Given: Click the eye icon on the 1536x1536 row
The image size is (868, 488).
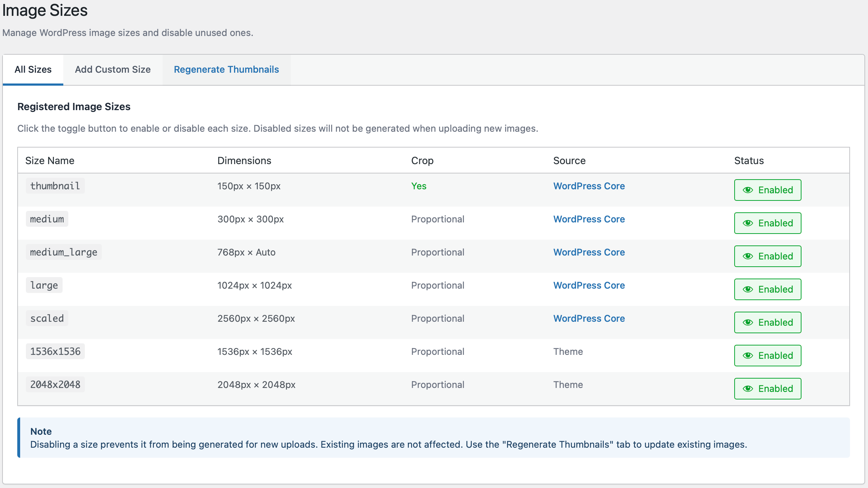Looking at the screenshot, I should [748, 356].
